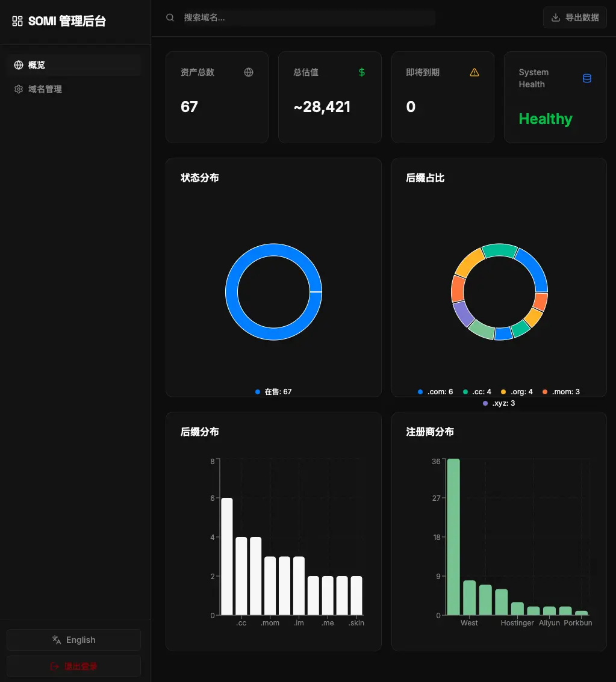Click into the 搜索域名 search field

[308, 17]
